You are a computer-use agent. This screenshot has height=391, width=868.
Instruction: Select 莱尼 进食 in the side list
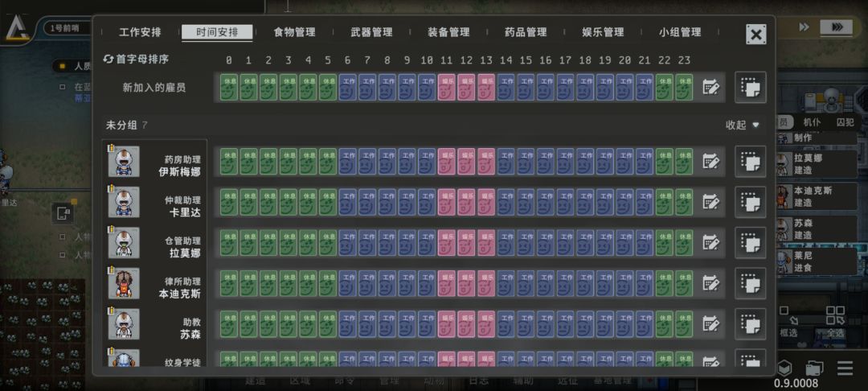[x=816, y=261]
